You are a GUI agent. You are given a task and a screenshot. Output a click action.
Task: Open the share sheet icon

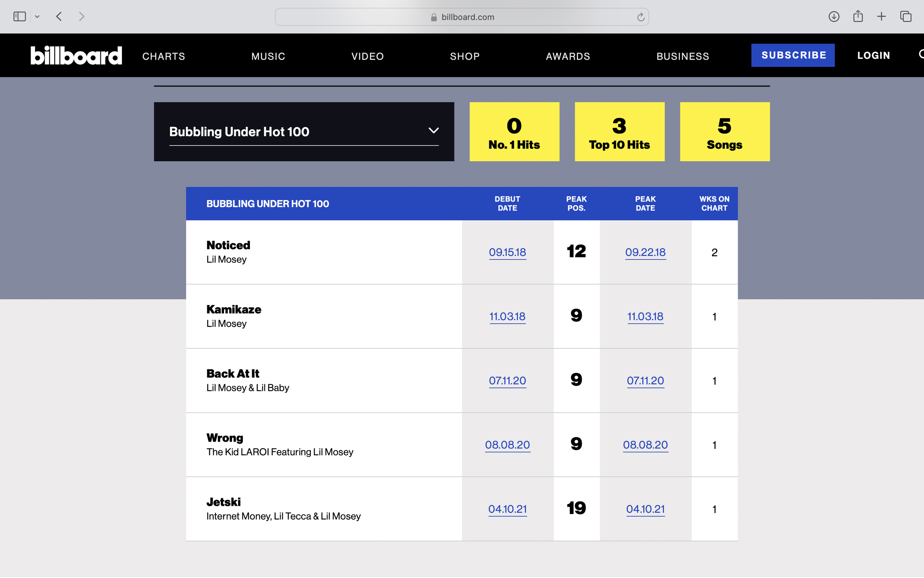click(x=858, y=16)
